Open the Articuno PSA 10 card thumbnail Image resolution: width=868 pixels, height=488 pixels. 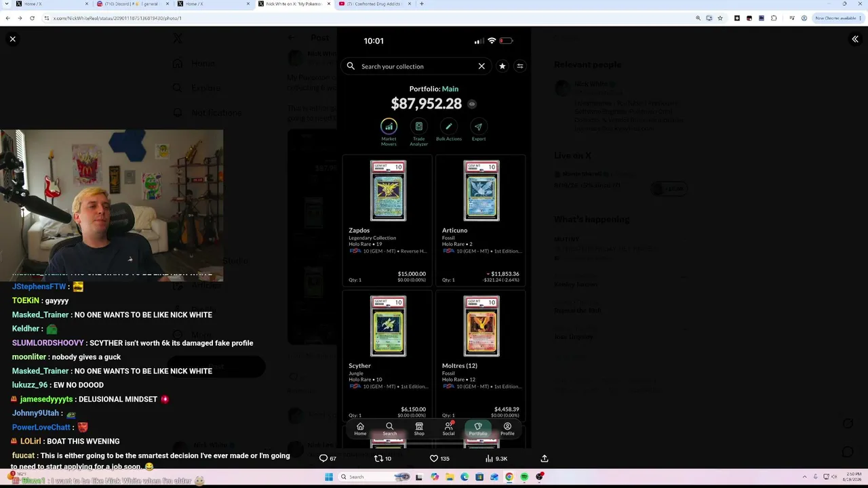[481, 191]
